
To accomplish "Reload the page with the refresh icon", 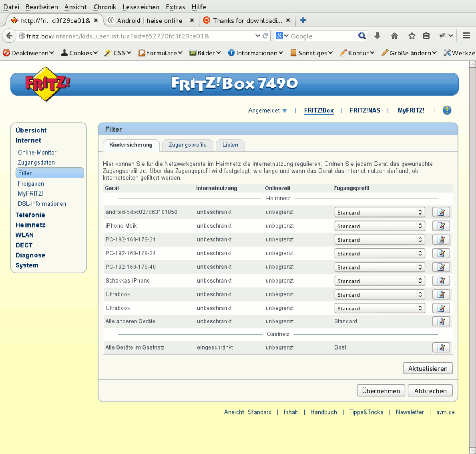I will [266, 36].
